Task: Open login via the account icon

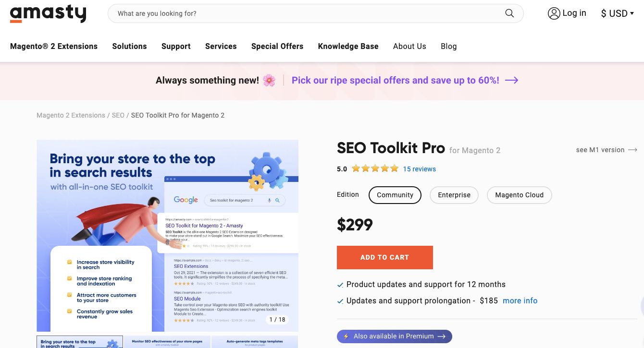Action: 554,13
